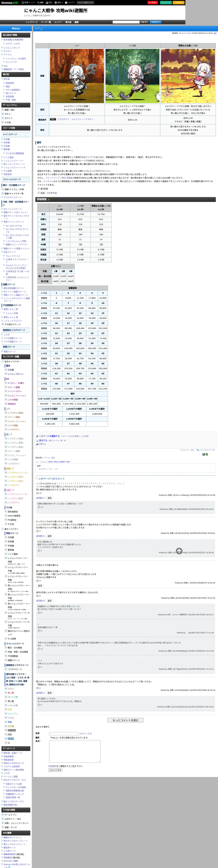The height and width of the screenshot is (868, 218).
Task: Open 基本情報(日本編攻略) sidebar link
Action: click(13, 39)
